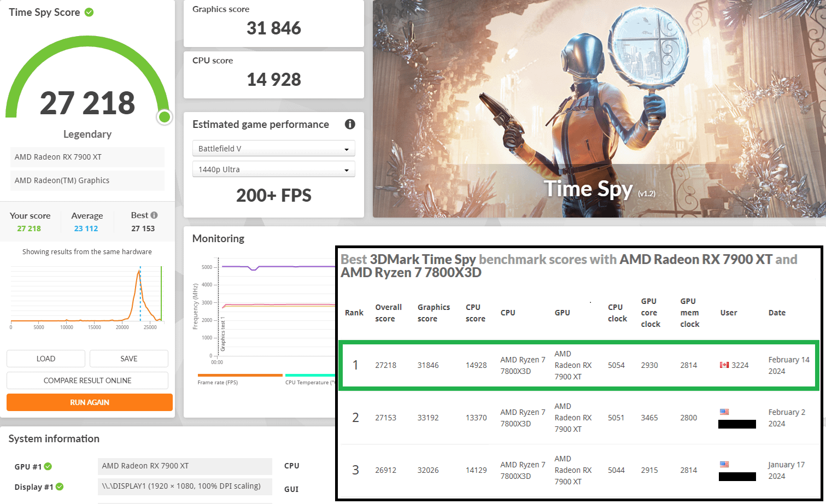This screenshot has width=826, height=504.
Task: Click the info icon next to Estimated game performance
Action: [350, 124]
